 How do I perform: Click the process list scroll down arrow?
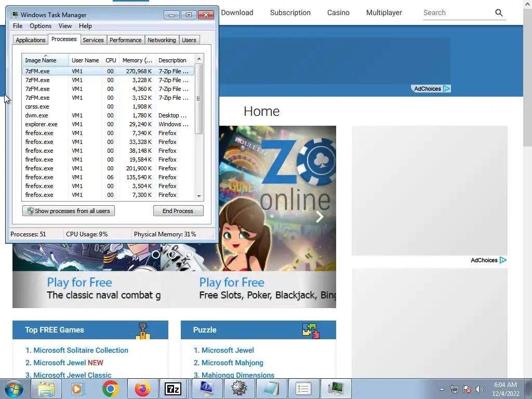199,196
